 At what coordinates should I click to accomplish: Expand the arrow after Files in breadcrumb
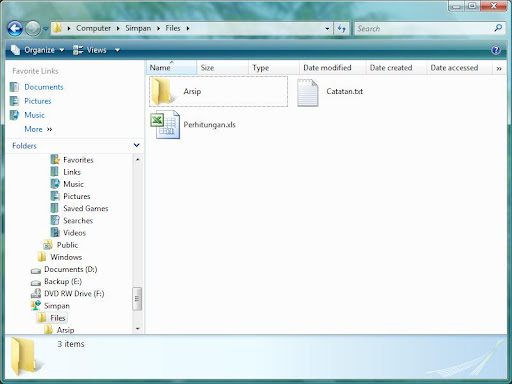[188, 29]
